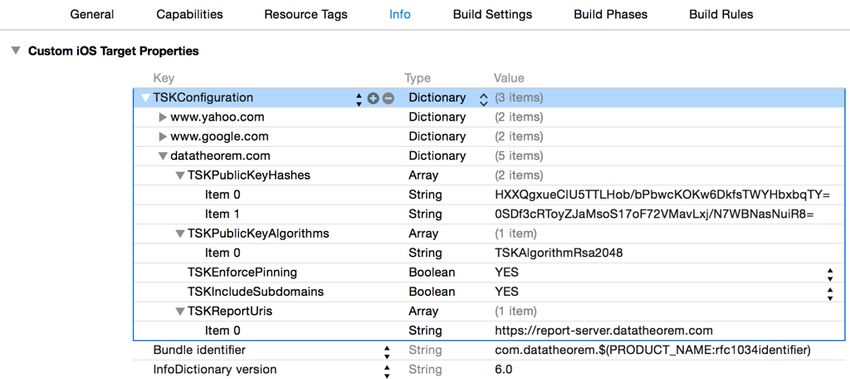Open YES value stepper for TSKIncludeSubdomains
The image size is (850, 379).
pyautogui.click(x=830, y=293)
